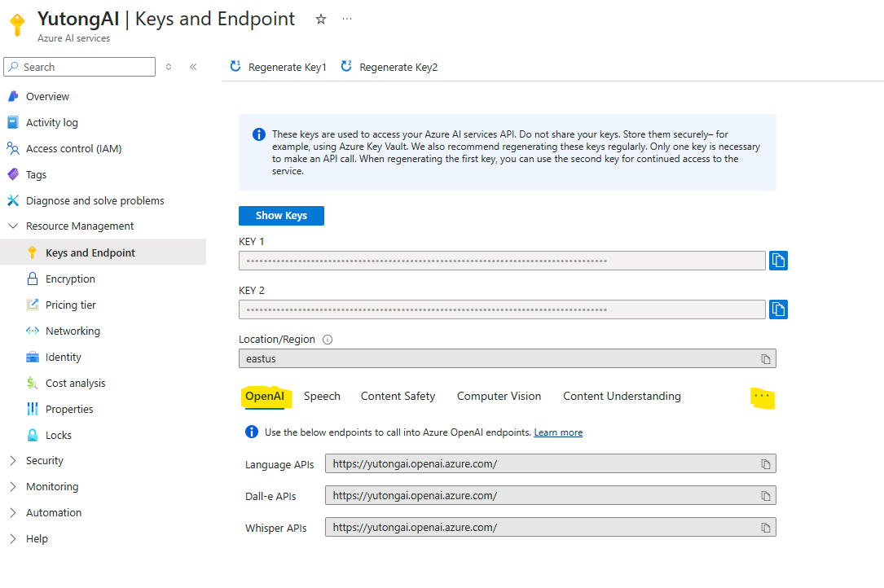Open Cost analysis page

75,383
